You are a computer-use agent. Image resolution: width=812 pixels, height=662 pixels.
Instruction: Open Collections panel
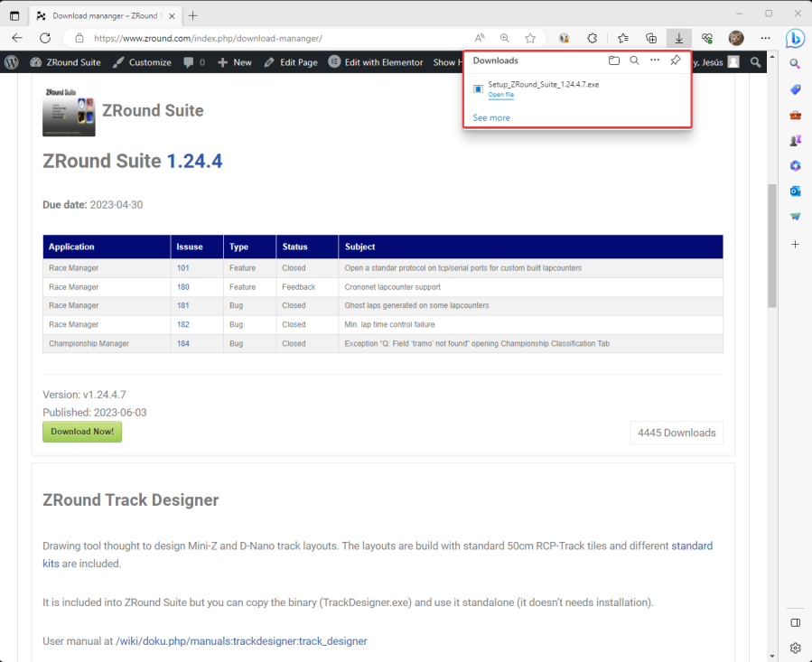coord(651,38)
